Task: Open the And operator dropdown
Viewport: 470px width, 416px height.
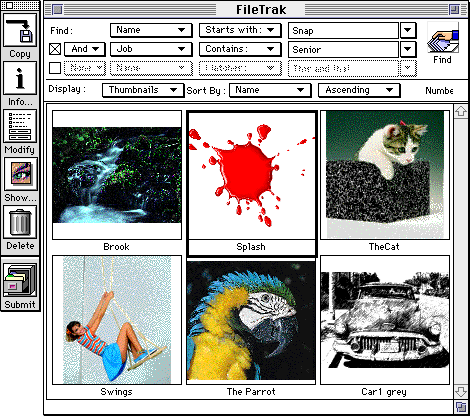Action: (85, 49)
